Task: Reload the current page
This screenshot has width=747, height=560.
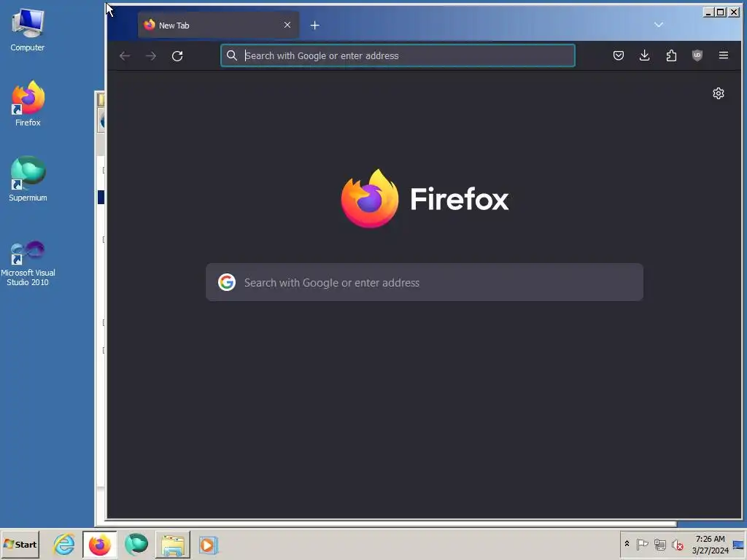Action: [177, 55]
